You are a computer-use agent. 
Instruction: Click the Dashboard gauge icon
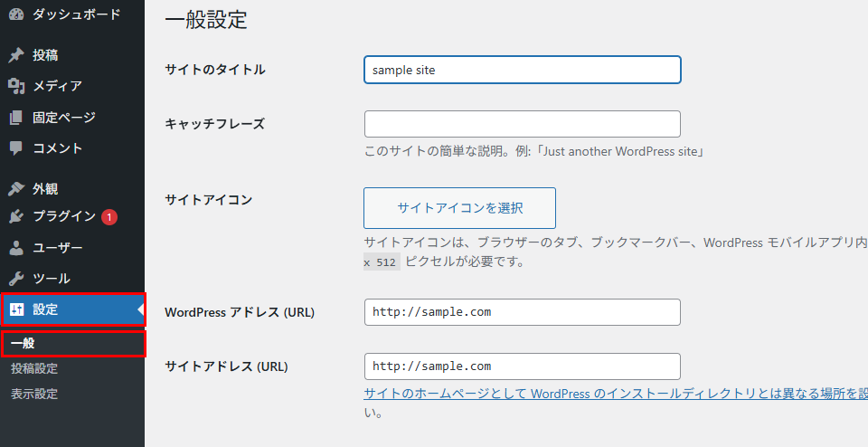pos(16,14)
